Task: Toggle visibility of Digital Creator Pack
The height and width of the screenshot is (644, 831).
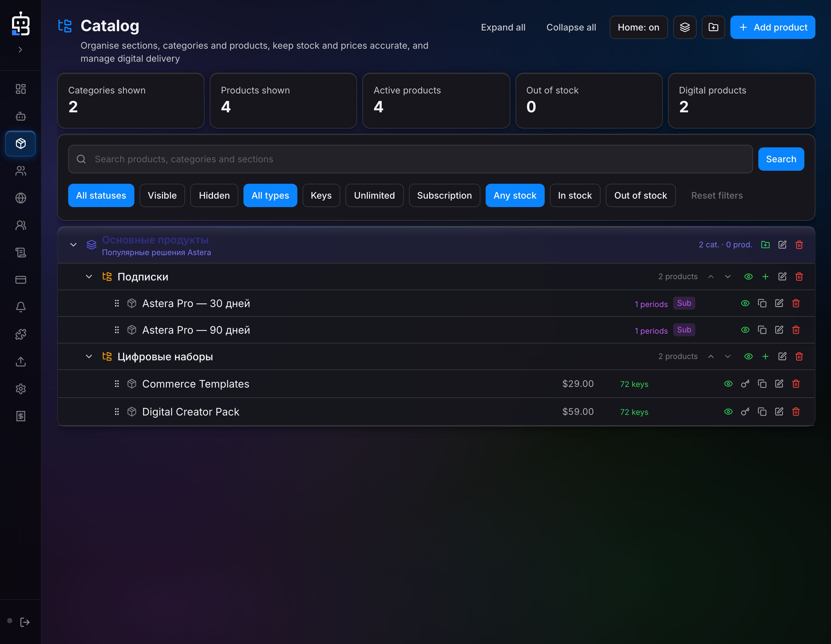Action: tap(728, 412)
